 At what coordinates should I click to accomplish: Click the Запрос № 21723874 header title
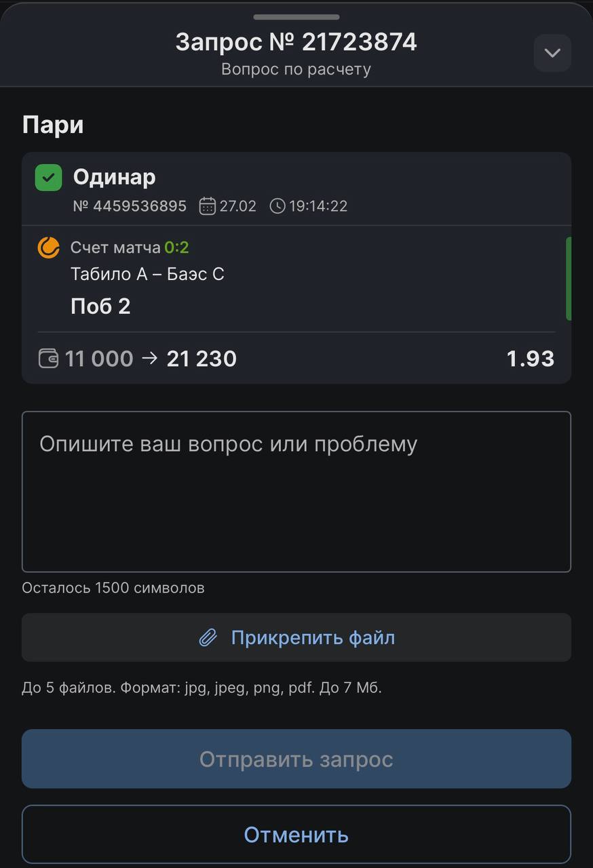(x=296, y=42)
